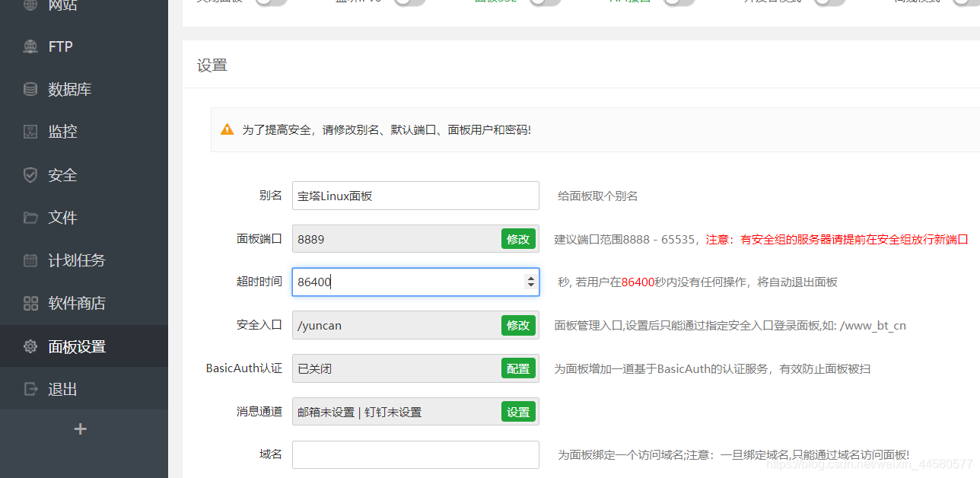
Task: Click the 域名 field label
Action: [x=271, y=454]
